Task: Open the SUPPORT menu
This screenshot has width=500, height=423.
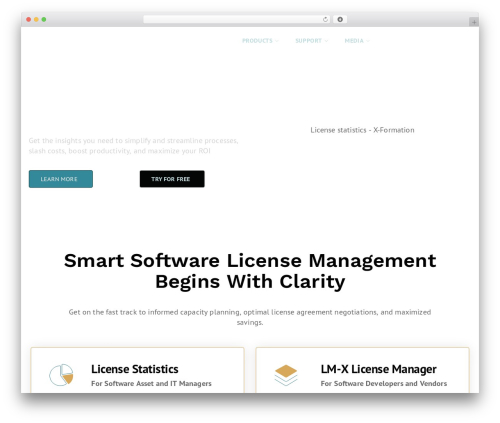Action: pos(308,41)
